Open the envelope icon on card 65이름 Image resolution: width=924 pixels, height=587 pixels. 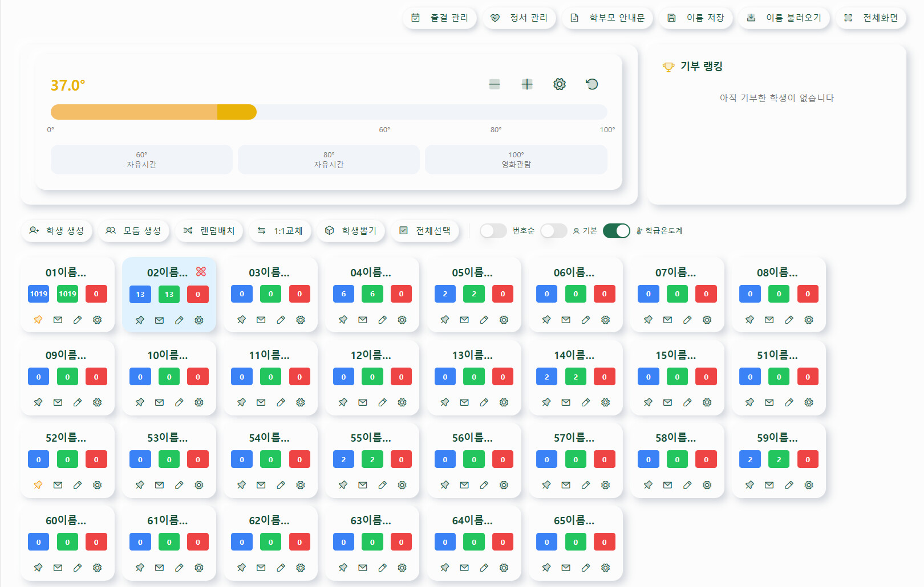(566, 568)
